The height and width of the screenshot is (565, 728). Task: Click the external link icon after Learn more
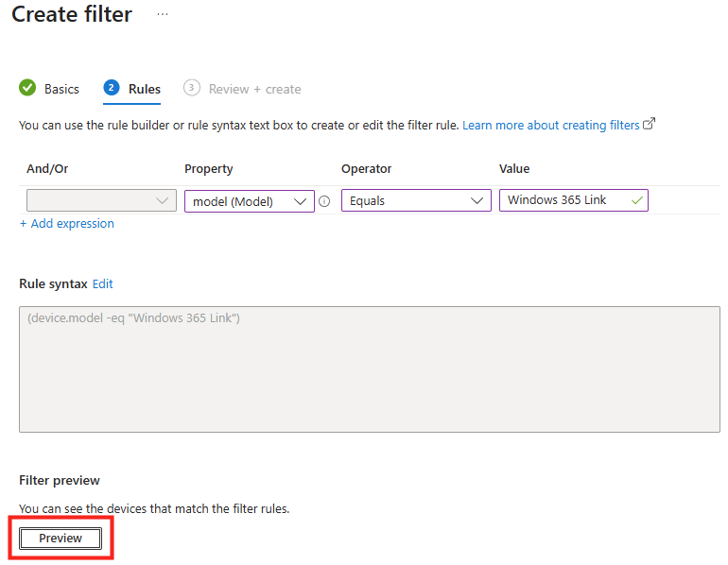[x=649, y=125]
